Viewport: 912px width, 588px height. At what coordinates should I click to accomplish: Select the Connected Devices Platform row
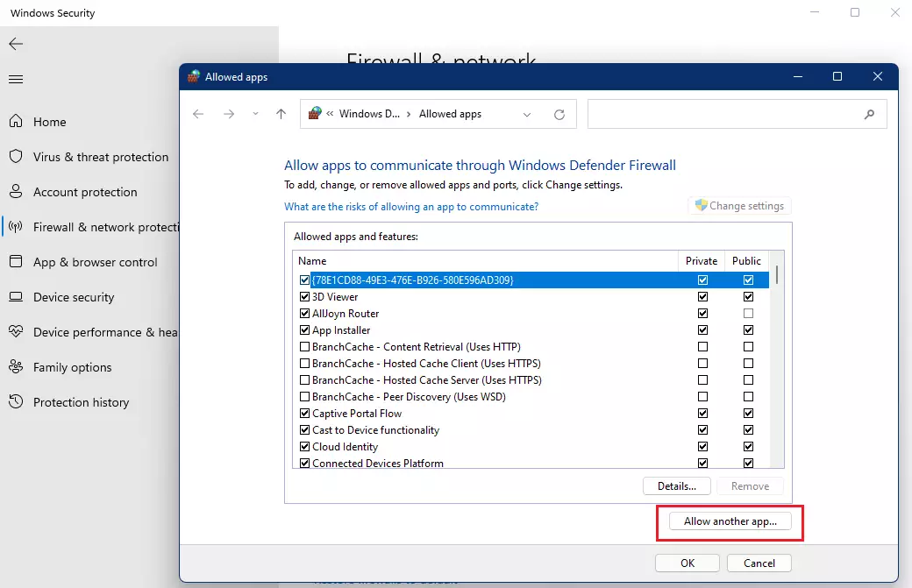(531, 463)
